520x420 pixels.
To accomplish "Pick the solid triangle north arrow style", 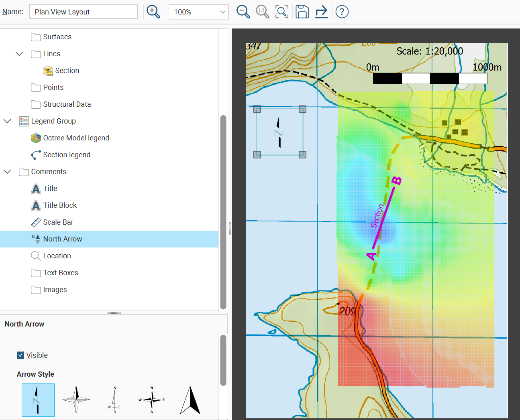I will (190, 400).
